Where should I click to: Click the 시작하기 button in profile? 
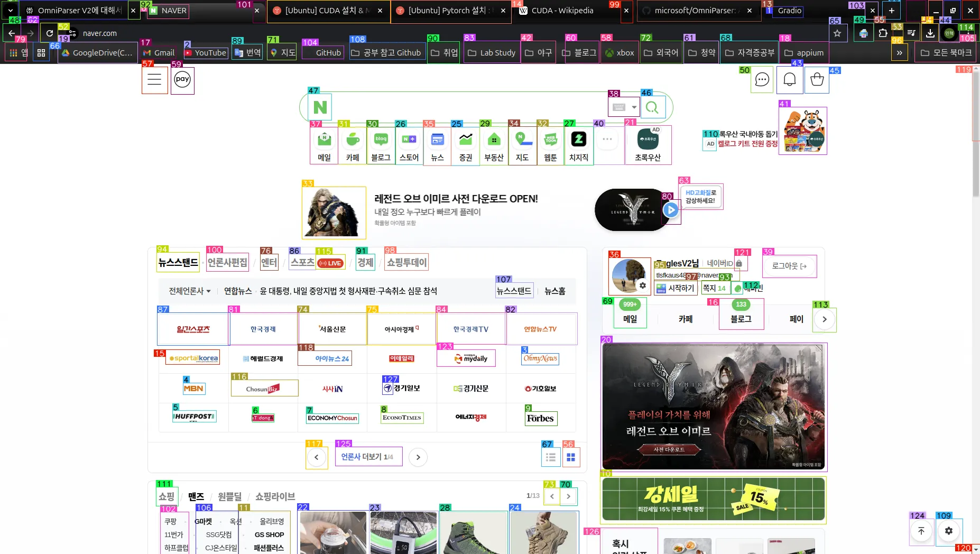coord(676,288)
